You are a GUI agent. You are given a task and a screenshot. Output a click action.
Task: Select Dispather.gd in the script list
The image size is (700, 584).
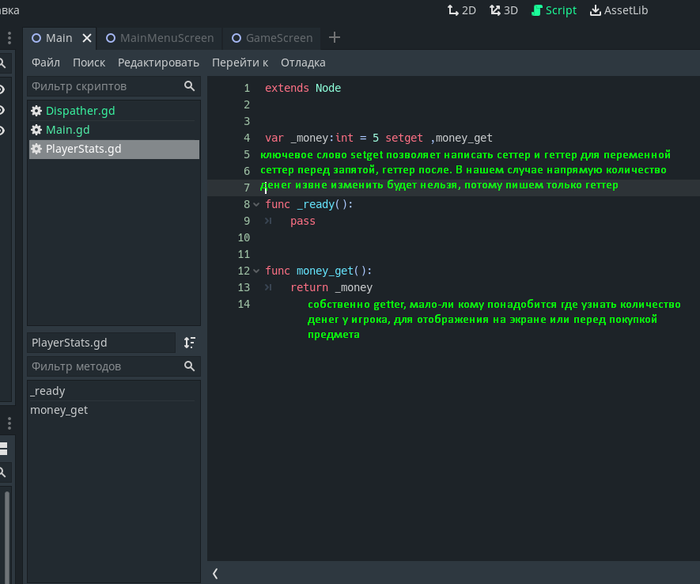tap(81, 111)
